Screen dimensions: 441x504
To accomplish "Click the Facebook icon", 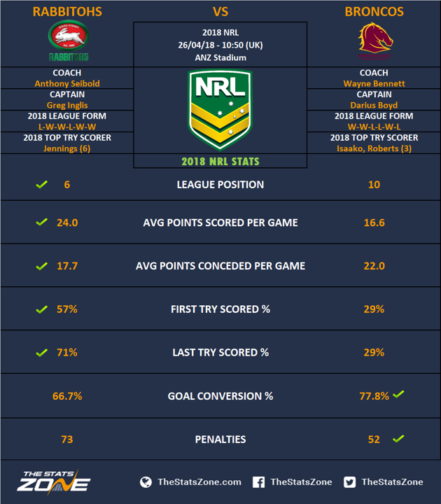I will pyautogui.click(x=258, y=482).
